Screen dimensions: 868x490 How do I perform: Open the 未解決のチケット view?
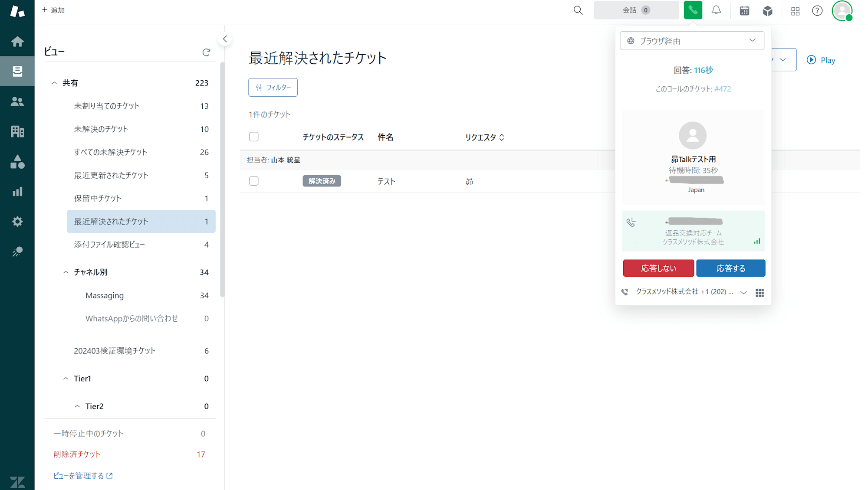coord(141,129)
